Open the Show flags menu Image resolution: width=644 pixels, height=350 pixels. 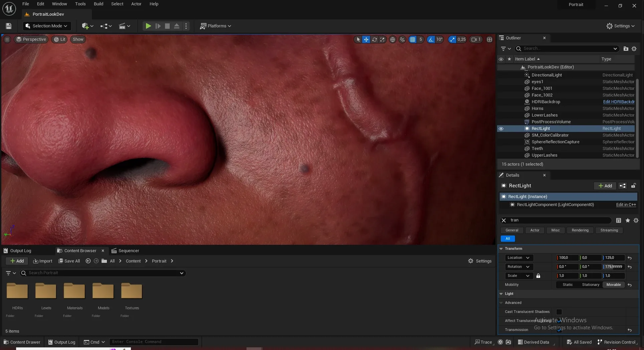pos(78,39)
